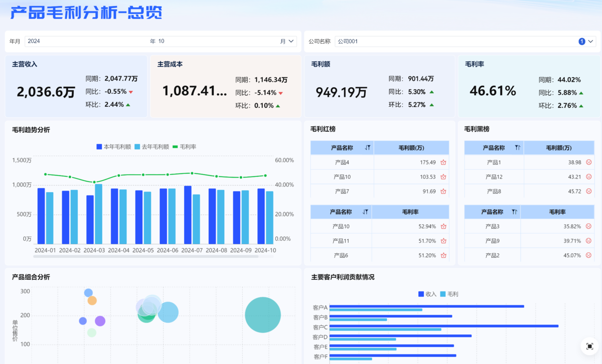Click 毛利率 column header in 毛利红榜
602x364 pixels.
410,212
